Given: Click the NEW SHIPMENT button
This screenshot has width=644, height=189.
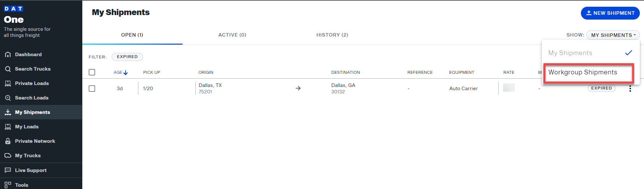Looking at the screenshot, I should (610, 13).
